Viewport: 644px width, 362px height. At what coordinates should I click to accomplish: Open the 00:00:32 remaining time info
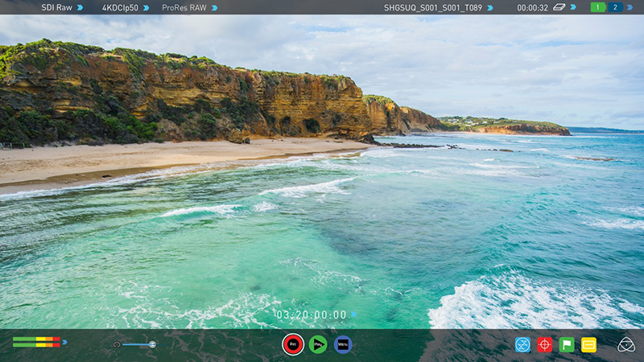pos(532,7)
